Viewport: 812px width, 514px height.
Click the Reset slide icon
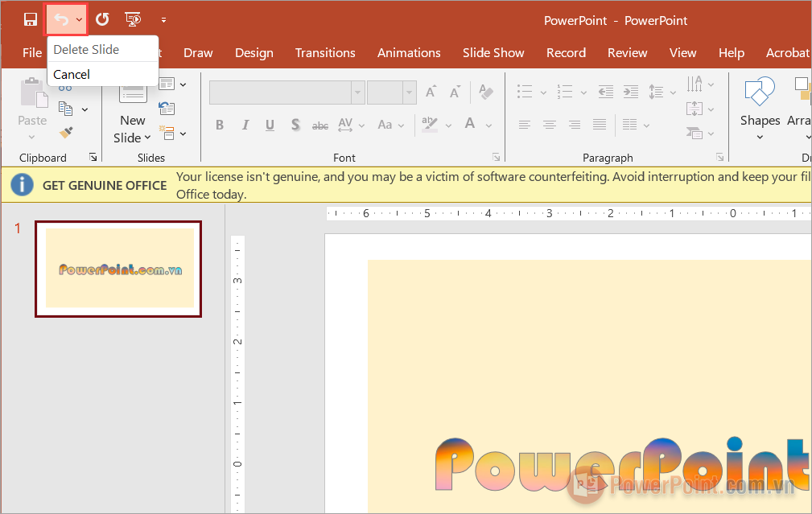tap(167, 108)
